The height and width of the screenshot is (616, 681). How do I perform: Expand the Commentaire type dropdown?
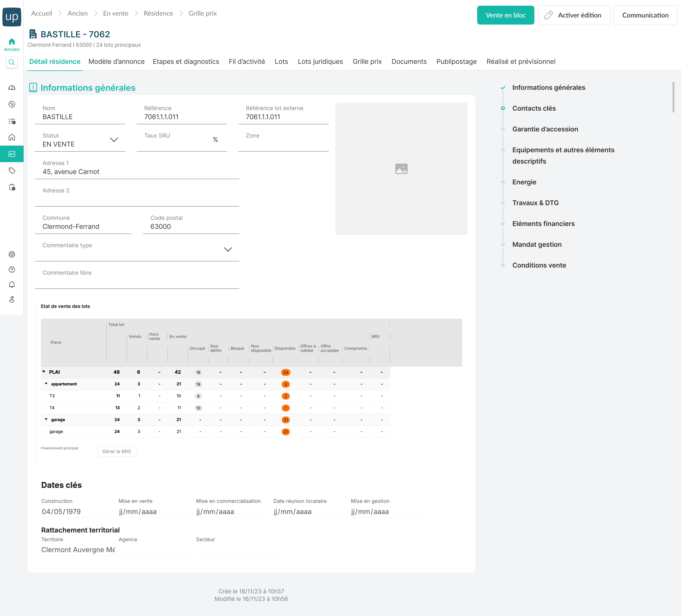point(228,250)
